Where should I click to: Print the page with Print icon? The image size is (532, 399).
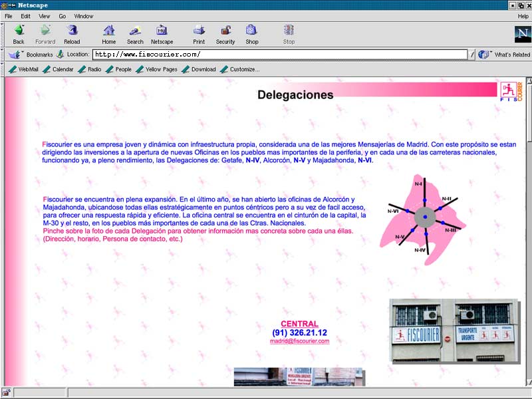click(x=199, y=30)
